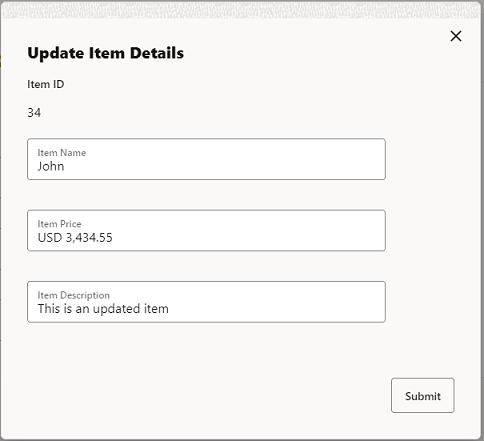This screenshot has height=441, width=484.
Task: Click the word 'This' in description text
Action: [49, 309]
